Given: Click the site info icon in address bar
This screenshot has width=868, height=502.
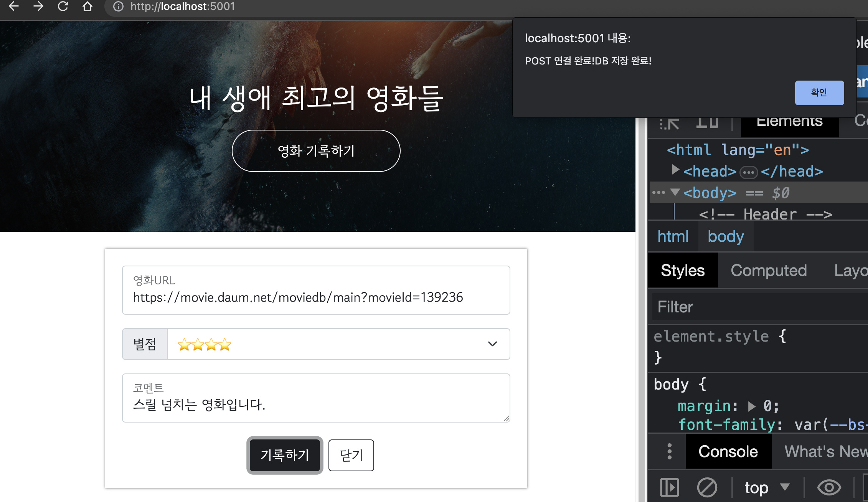Looking at the screenshot, I should coord(119,7).
